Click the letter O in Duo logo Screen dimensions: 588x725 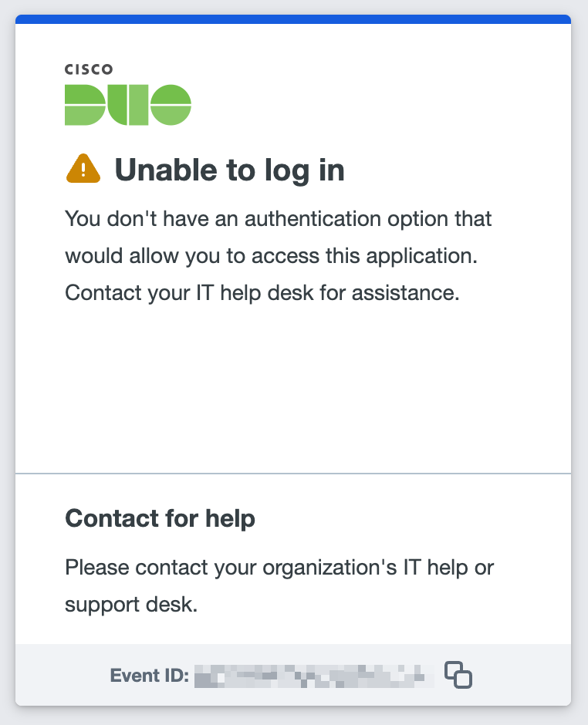coord(170,105)
